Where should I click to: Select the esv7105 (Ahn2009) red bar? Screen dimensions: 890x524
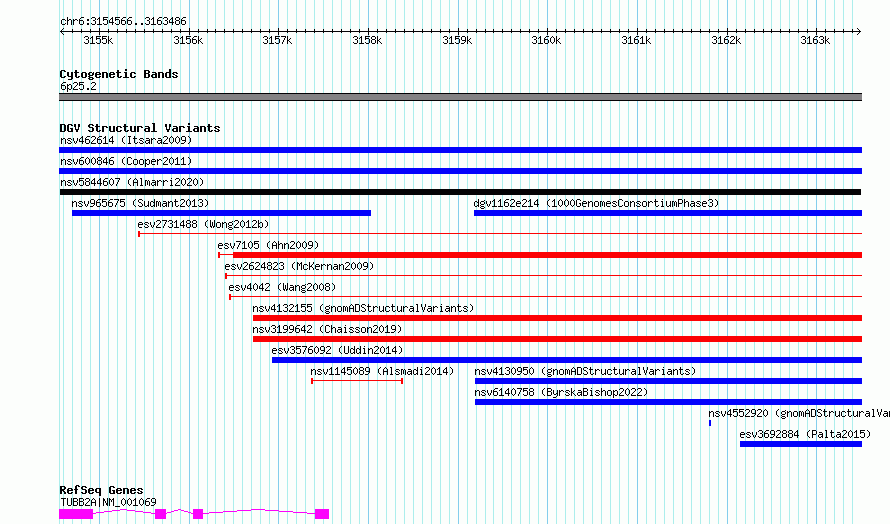click(x=540, y=255)
